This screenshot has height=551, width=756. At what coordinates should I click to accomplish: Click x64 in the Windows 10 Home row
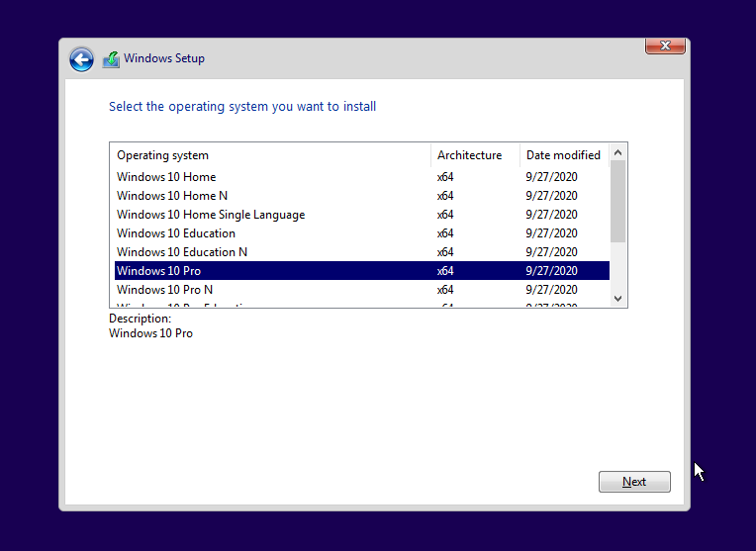click(445, 177)
